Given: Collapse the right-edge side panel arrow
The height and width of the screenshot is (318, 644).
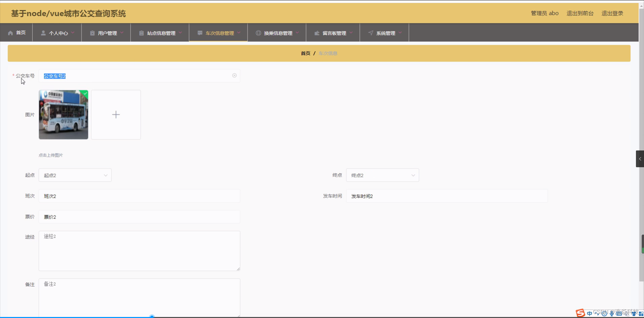Looking at the screenshot, I should (640, 158).
